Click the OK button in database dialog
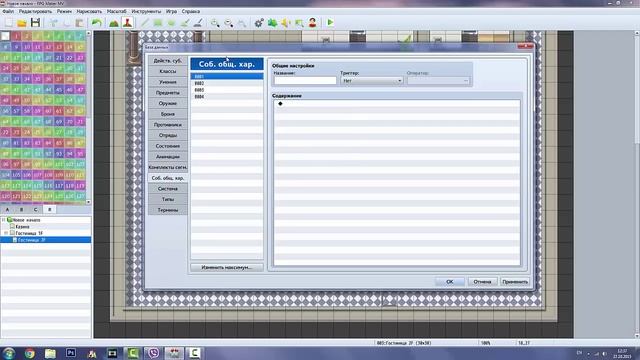This screenshot has height=360, width=640. click(449, 282)
